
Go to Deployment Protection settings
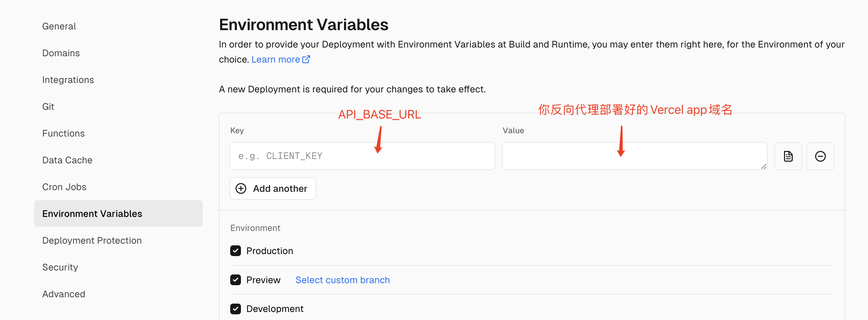[x=92, y=240]
